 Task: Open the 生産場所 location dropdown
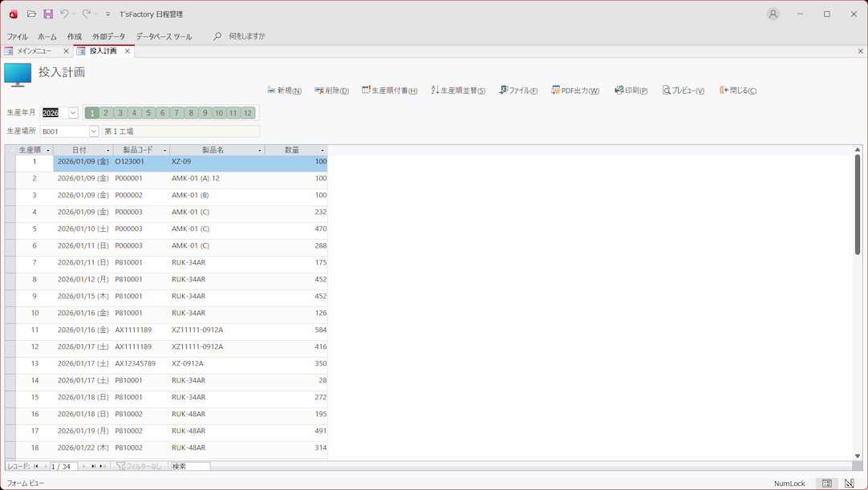pos(93,132)
